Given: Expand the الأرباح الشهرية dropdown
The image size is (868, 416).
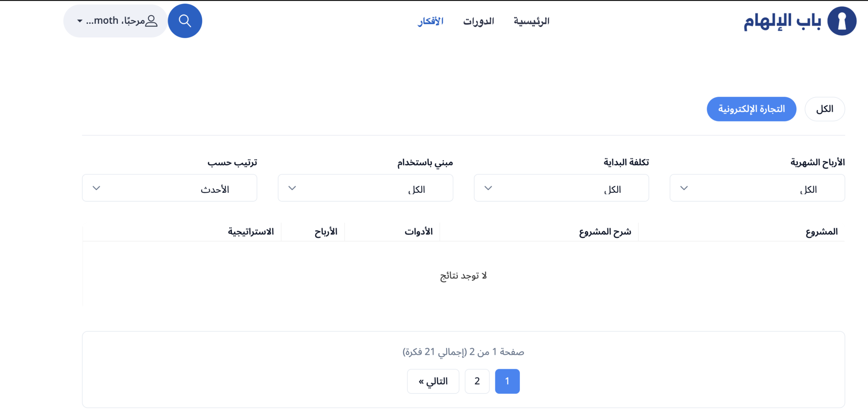Looking at the screenshot, I should [757, 188].
